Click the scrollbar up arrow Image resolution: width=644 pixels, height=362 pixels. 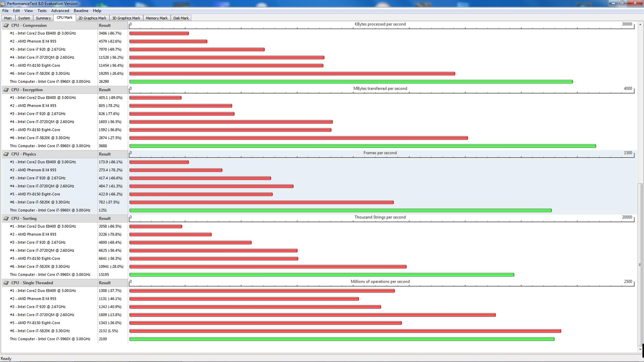pos(640,24)
